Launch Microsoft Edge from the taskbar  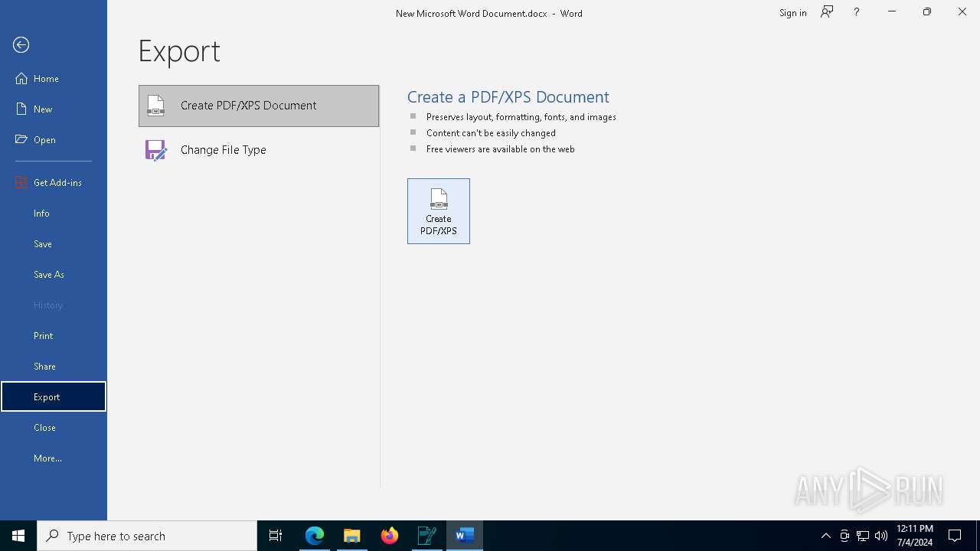point(315,536)
